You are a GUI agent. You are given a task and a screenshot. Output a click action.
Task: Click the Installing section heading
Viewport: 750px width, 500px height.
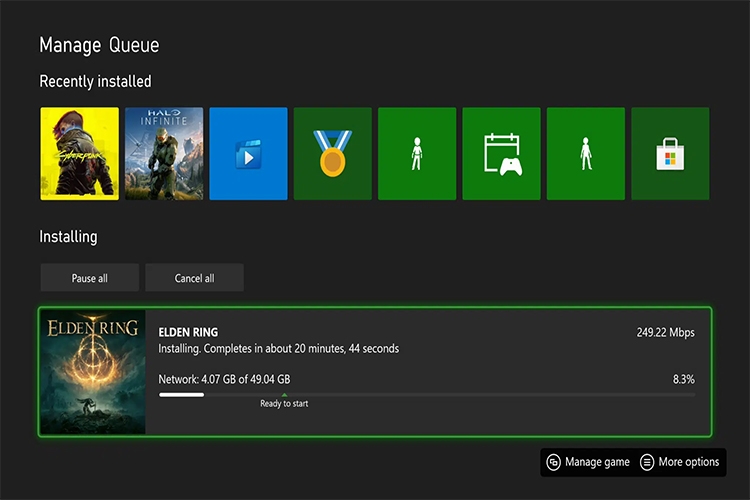68,237
